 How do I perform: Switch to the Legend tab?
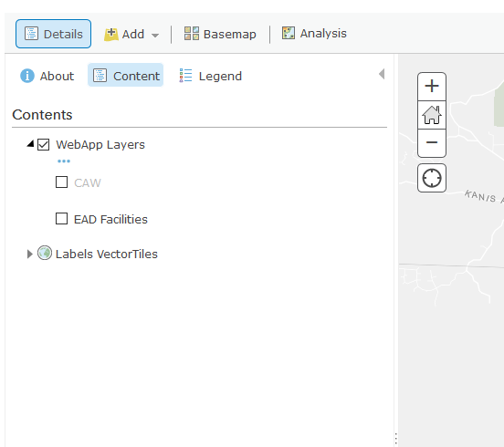coord(211,76)
